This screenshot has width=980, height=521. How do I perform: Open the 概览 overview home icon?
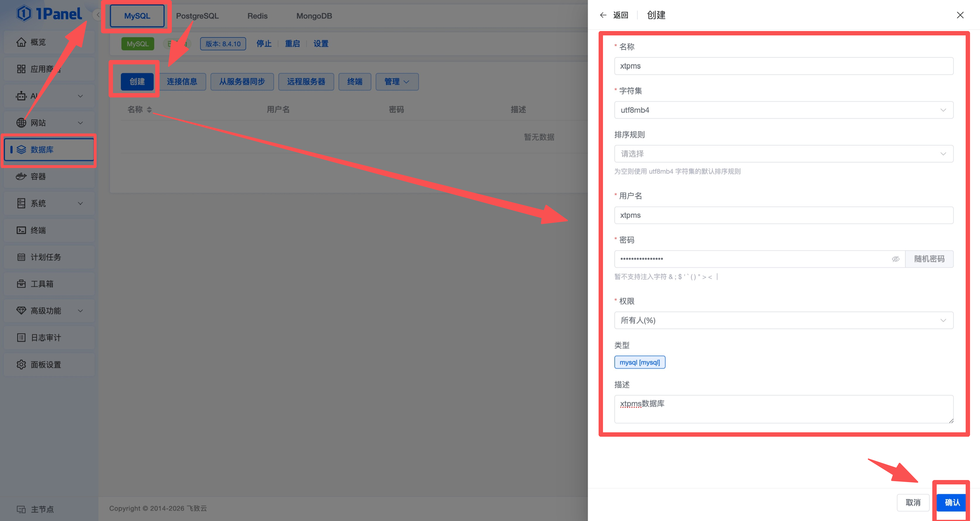pos(21,42)
